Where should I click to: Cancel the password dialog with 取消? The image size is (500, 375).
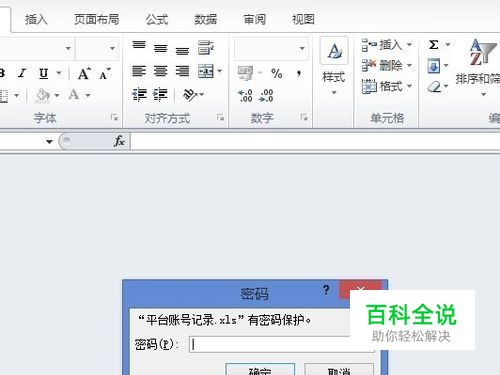click(339, 369)
